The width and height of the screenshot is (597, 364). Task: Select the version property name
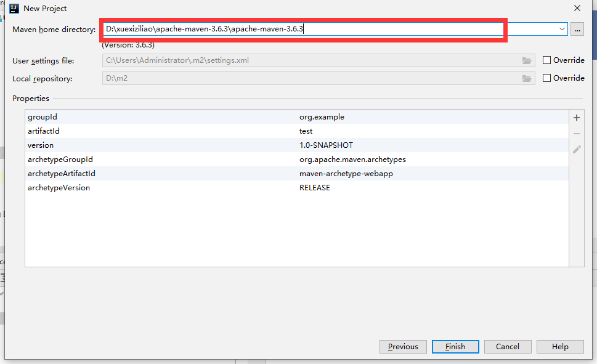[x=41, y=145]
